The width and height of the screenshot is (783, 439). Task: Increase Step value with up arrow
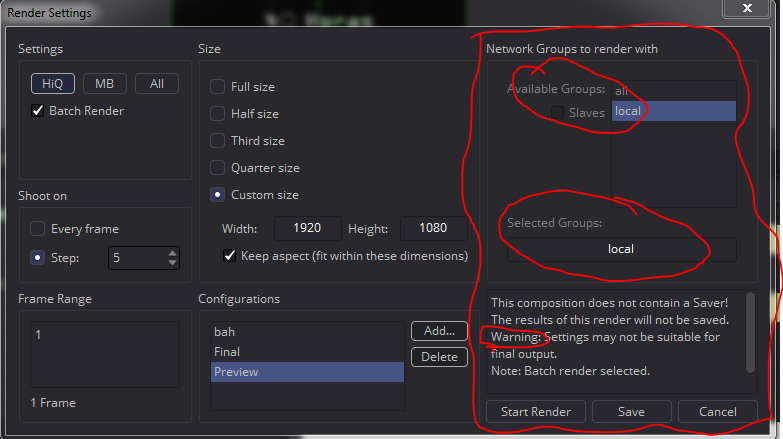coord(172,253)
